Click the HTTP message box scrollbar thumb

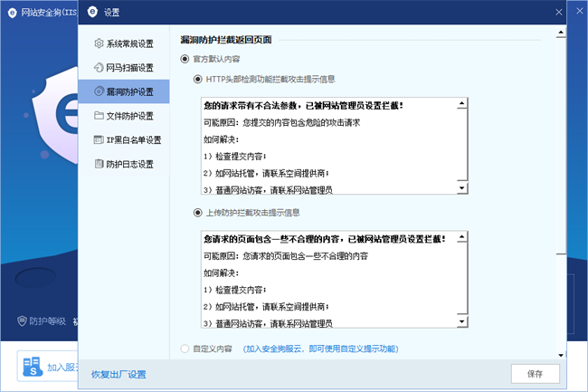(462, 144)
